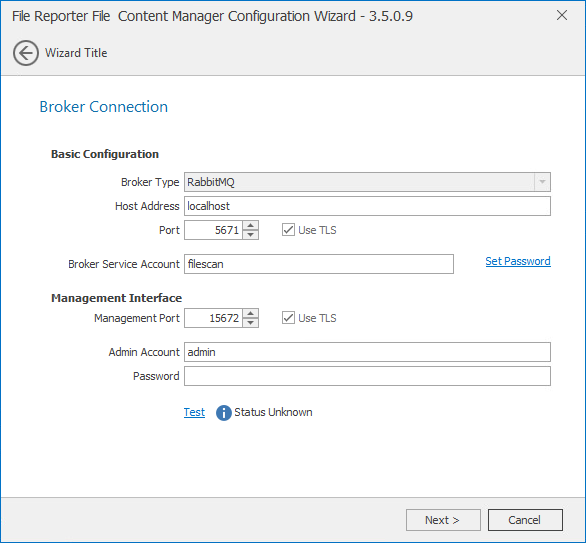Cancel the configuration wizard
586x543 pixels.
point(525,520)
